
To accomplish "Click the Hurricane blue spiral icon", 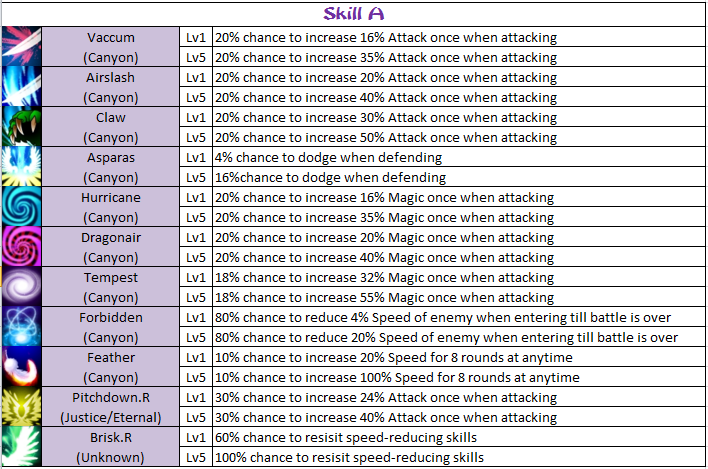I will click(21, 207).
